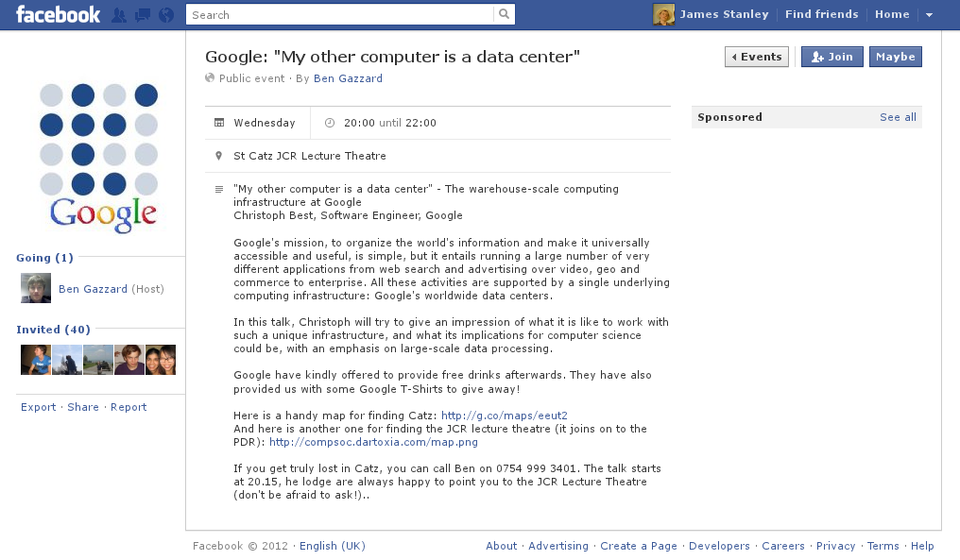Open compsoc.dartoxia.com map link
Viewport: 960px width, 560px height.
pyautogui.click(x=373, y=442)
